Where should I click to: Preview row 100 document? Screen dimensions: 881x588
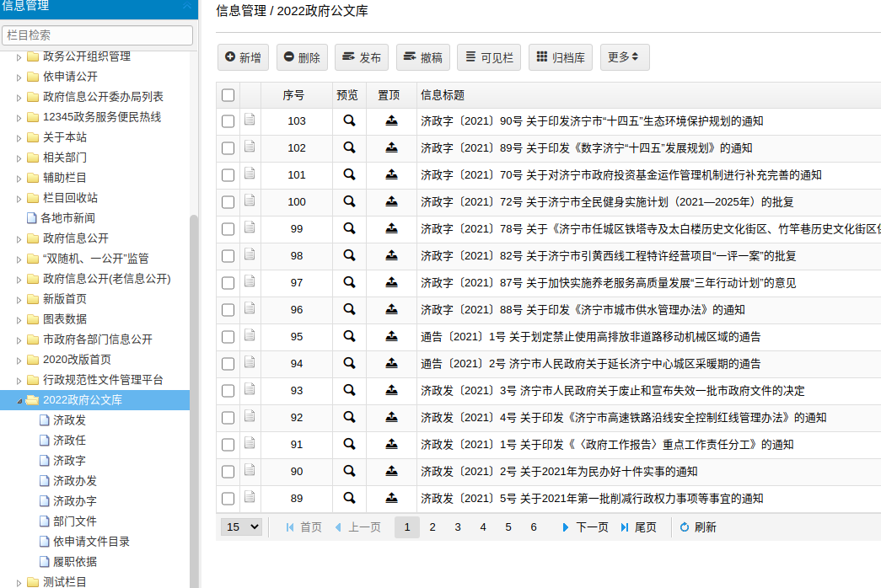click(x=349, y=201)
